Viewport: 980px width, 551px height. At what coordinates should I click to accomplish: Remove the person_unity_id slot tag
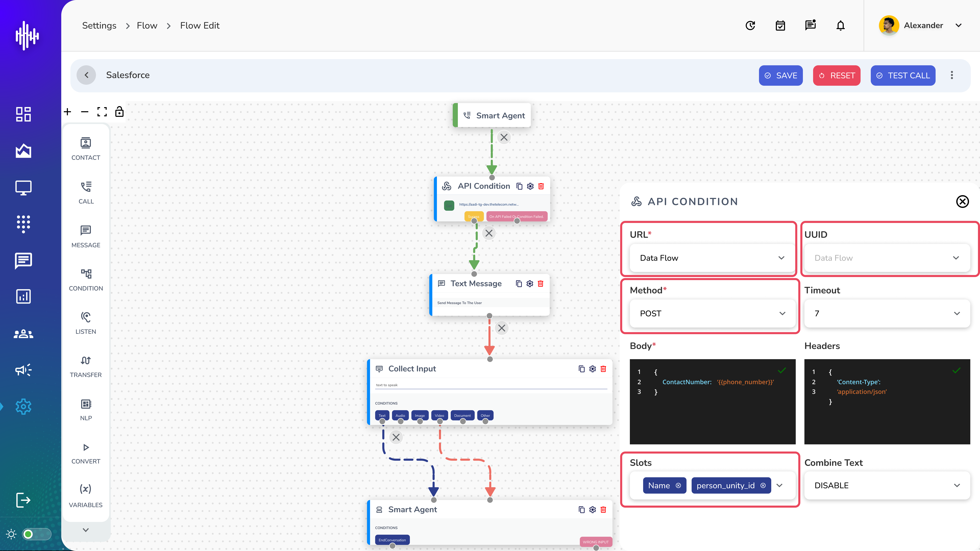point(763,486)
